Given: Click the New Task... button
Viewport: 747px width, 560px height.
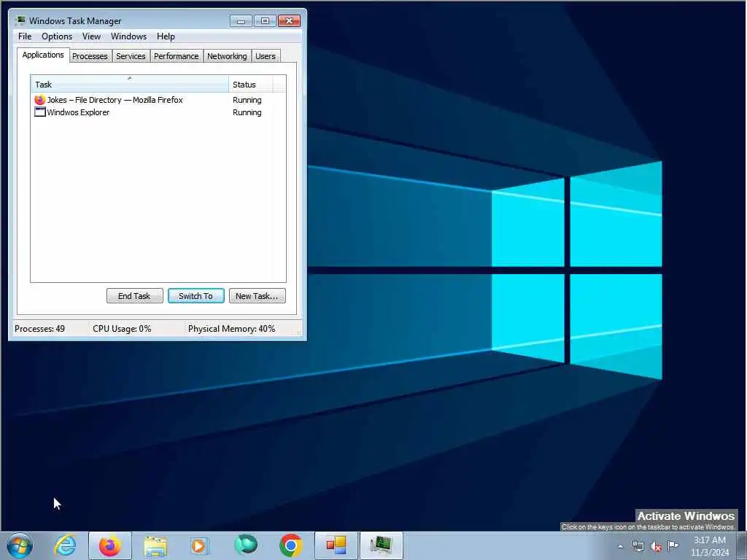Looking at the screenshot, I should [257, 296].
